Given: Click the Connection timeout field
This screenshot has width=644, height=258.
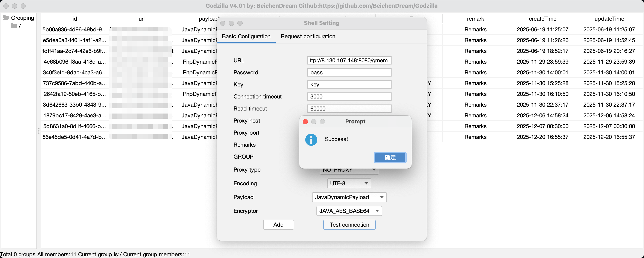Looking at the screenshot, I should click(349, 97).
